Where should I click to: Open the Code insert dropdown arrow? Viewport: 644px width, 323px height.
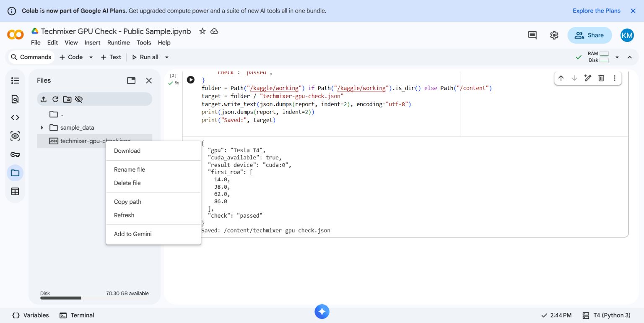(x=91, y=57)
